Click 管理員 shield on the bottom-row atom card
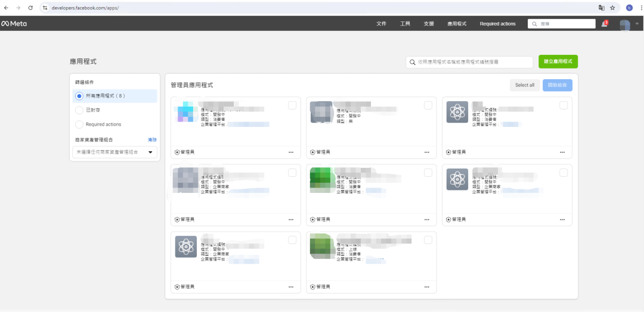644x312 pixels. [177, 287]
